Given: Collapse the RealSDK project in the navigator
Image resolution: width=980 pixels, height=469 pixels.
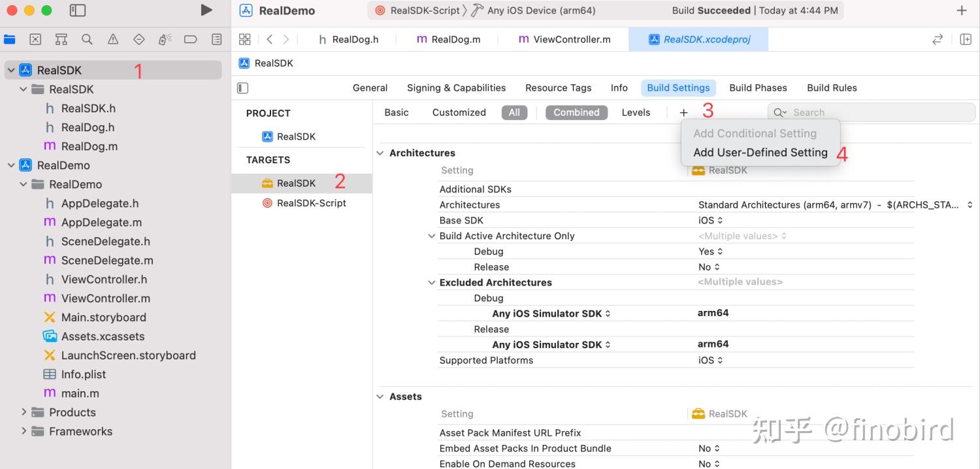Looking at the screenshot, I should coord(11,70).
